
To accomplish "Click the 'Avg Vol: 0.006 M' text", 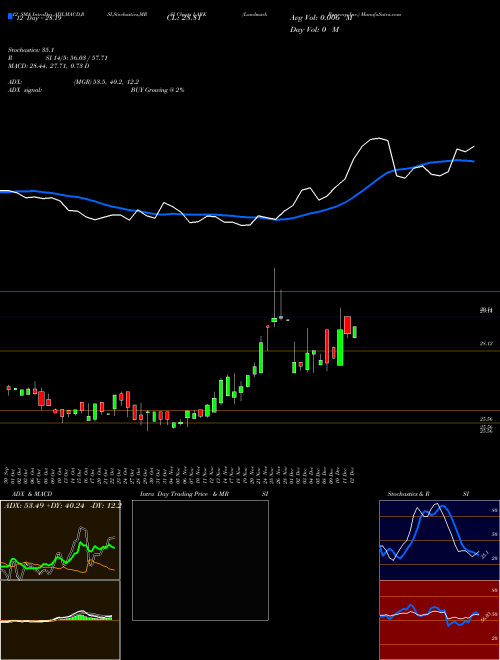I will point(322,18).
